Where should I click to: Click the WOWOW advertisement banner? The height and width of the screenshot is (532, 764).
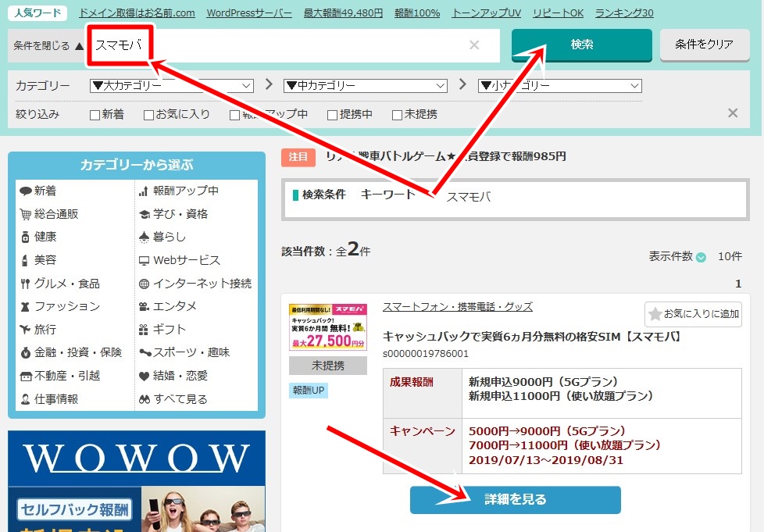coord(137,481)
